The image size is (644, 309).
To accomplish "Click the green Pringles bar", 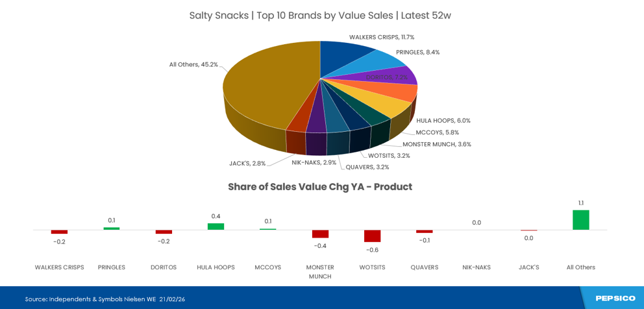I will tap(112, 229).
